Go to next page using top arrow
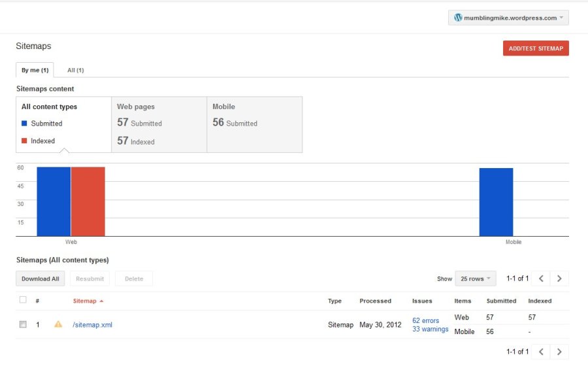 [559, 279]
